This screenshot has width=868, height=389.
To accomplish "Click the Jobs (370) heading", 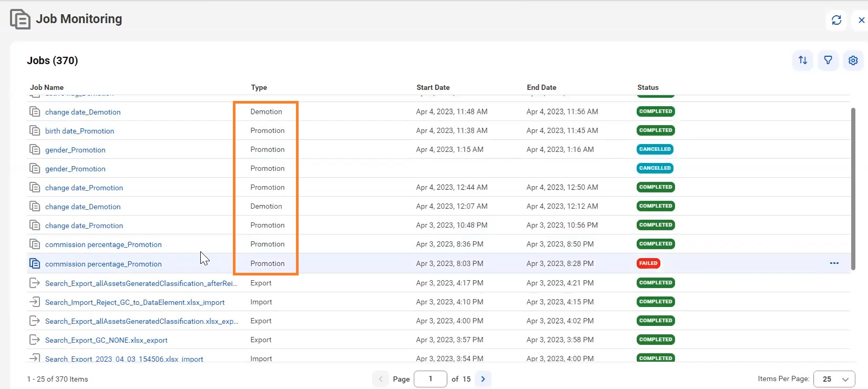I will coord(52,60).
